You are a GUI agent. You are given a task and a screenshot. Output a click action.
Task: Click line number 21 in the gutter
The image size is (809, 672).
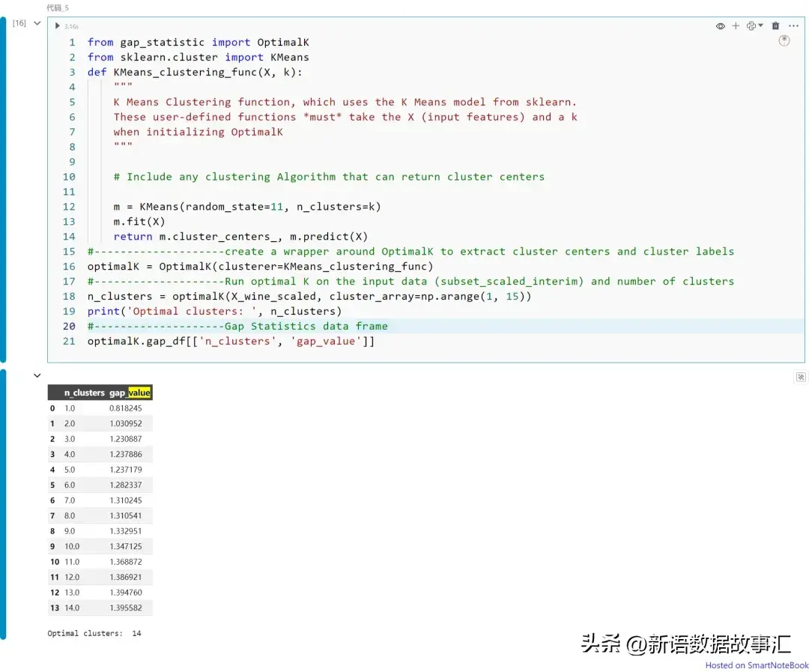point(69,342)
